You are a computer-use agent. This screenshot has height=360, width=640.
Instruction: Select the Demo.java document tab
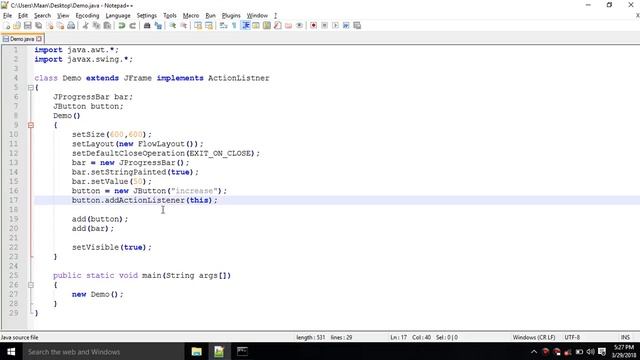(x=22, y=39)
